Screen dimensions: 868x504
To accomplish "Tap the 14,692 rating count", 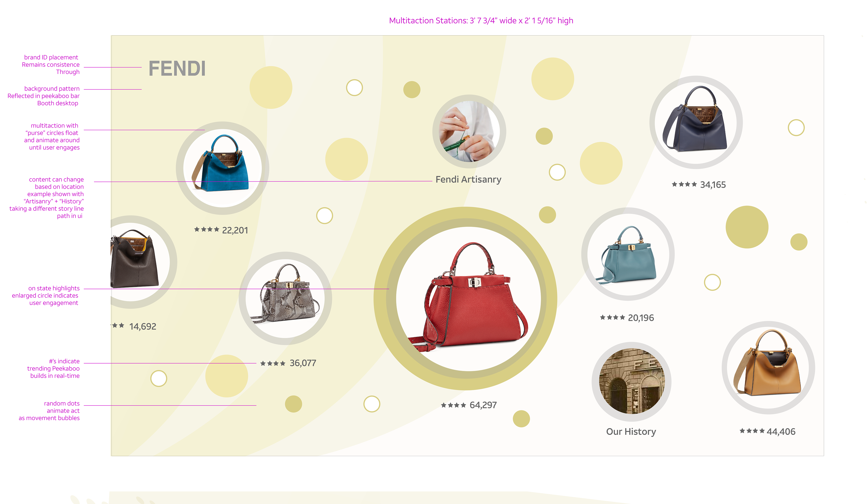I will click(143, 326).
